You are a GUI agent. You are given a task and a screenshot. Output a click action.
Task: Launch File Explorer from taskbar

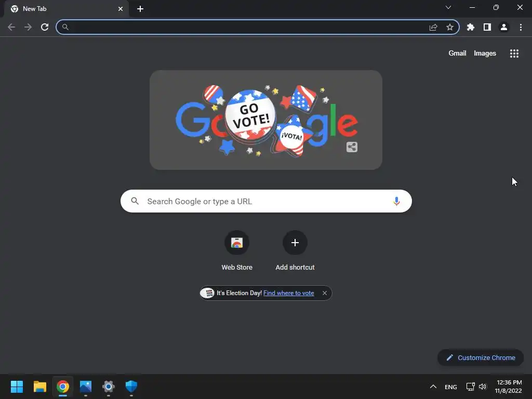pyautogui.click(x=39, y=387)
